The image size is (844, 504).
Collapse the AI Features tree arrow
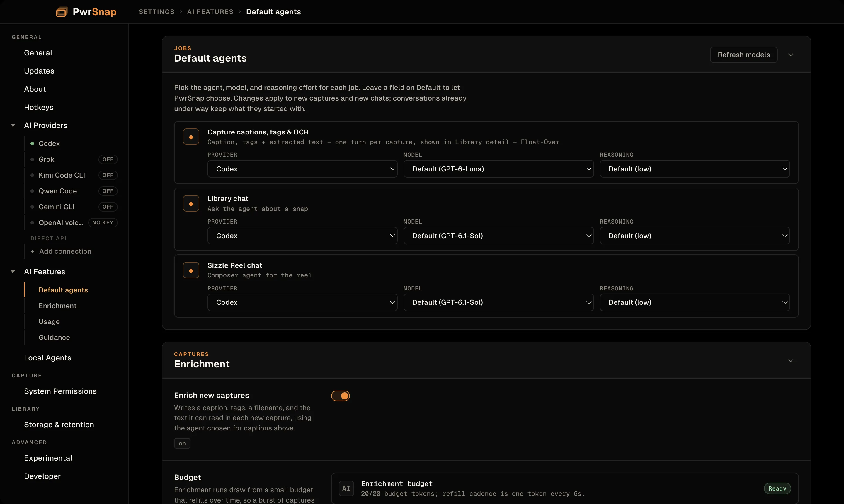13,272
